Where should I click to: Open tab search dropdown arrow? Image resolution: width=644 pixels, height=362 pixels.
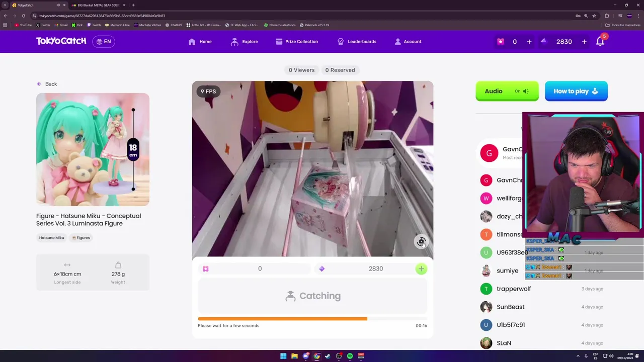(x=5, y=5)
